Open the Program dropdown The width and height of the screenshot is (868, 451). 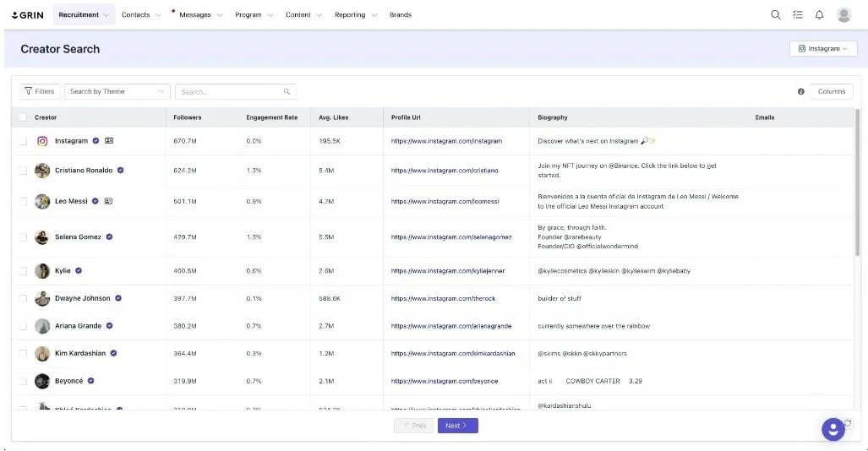pos(254,15)
